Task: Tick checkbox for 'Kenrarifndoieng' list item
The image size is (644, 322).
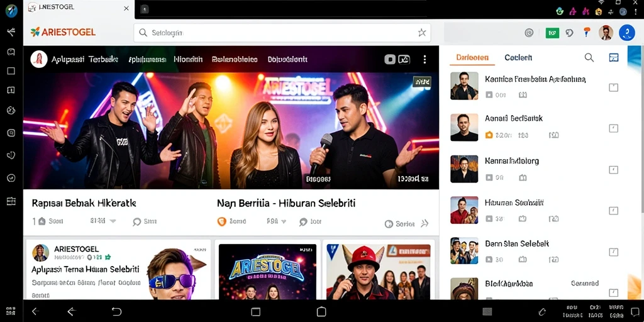Action: pos(614,170)
